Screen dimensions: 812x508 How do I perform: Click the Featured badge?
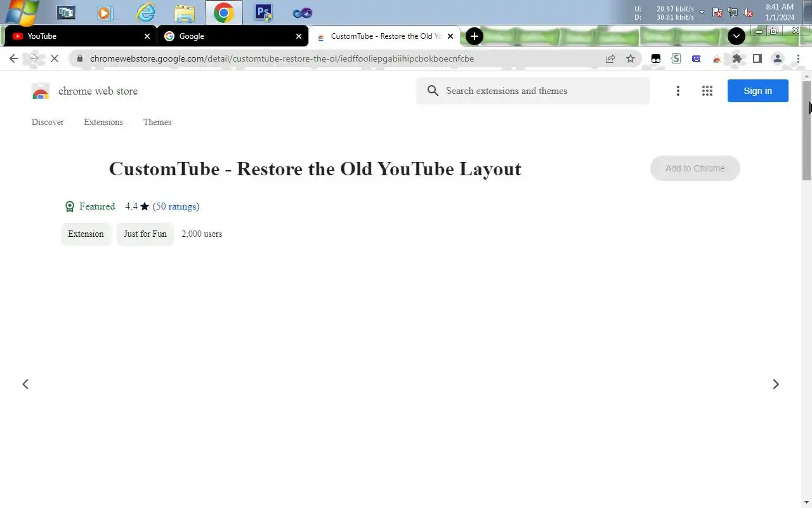click(x=90, y=206)
